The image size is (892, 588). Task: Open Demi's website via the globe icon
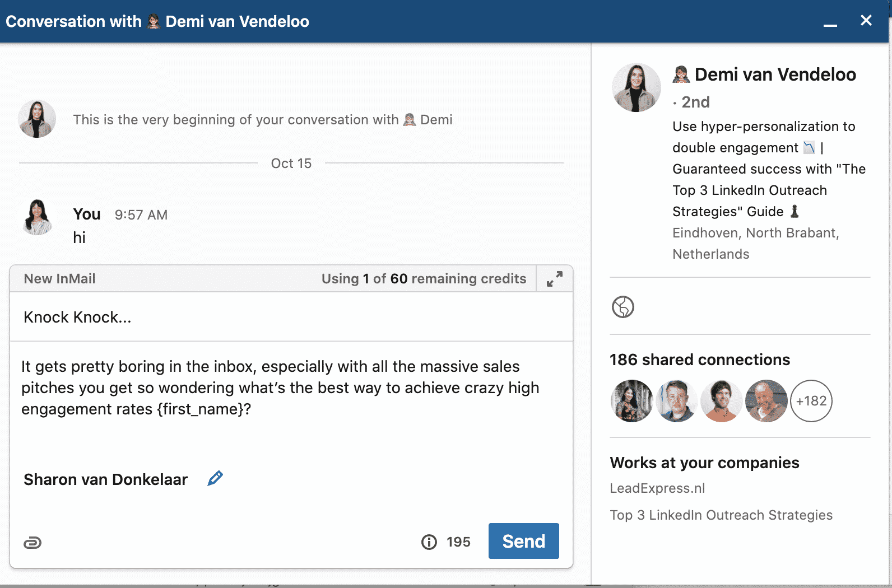click(x=624, y=307)
